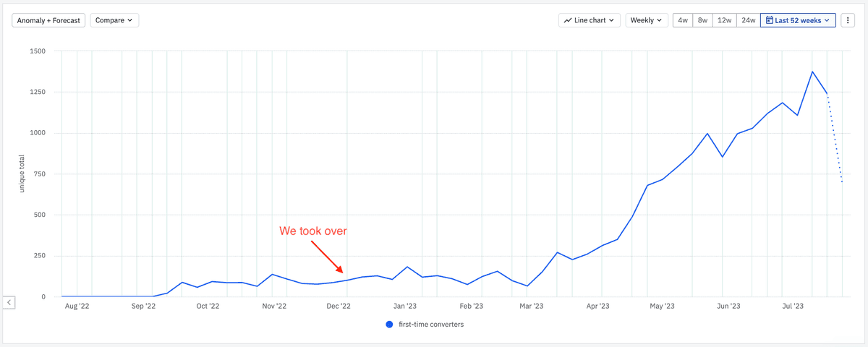The width and height of the screenshot is (868, 347).
Task: Click the left sidebar collapse arrow
Action: click(x=9, y=302)
